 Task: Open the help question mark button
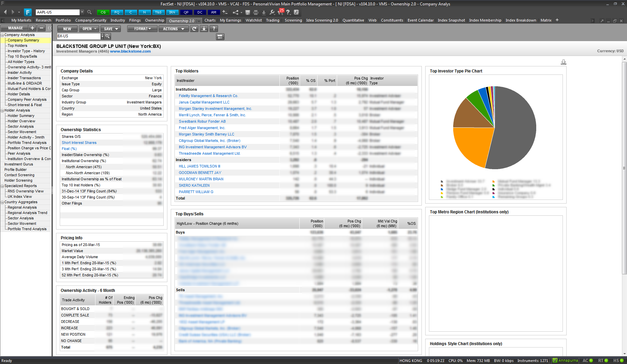[214, 29]
